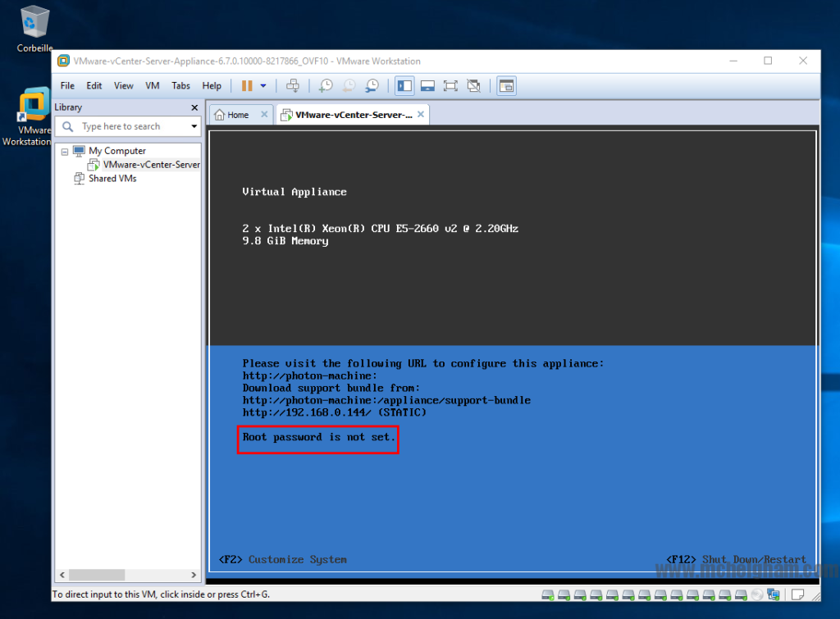Click the '9.8 GiB Memory' line
Viewport: 840px width, 619px height.
(x=285, y=241)
